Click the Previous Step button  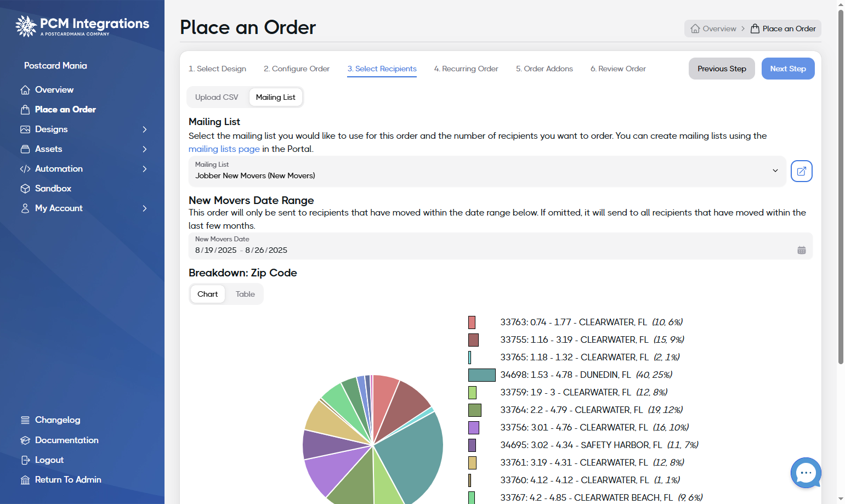tap(722, 69)
